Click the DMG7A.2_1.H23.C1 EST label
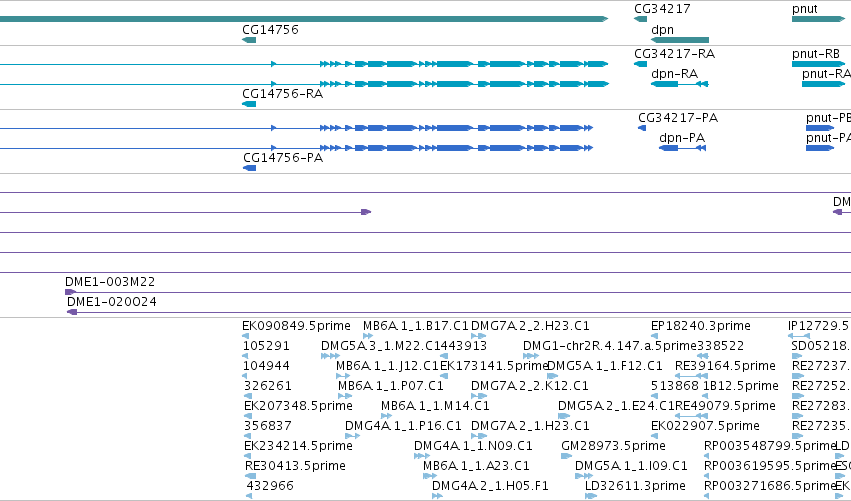This screenshot has height=501, width=851. pyautogui.click(x=530, y=426)
